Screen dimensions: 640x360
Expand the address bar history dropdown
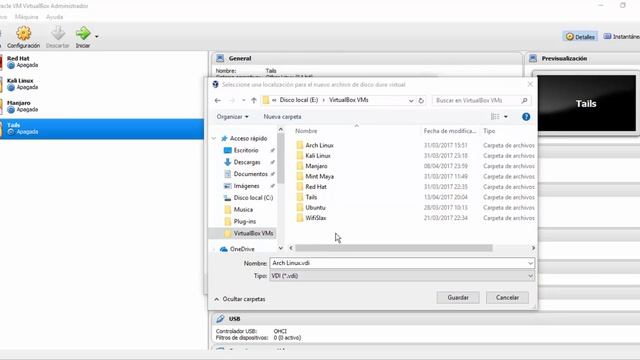click(x=411, y=100)
